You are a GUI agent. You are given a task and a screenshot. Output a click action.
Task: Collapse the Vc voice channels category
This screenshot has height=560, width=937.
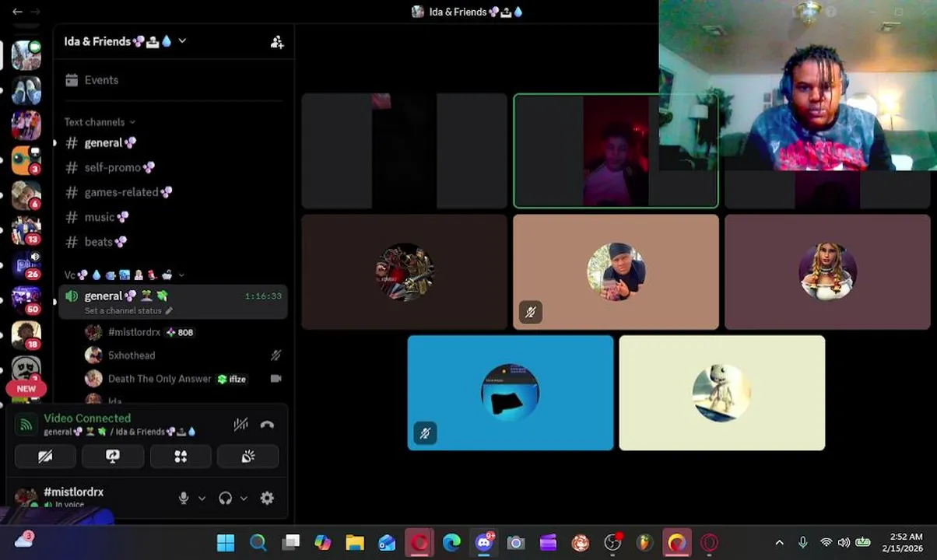click(x=125, y=275)
